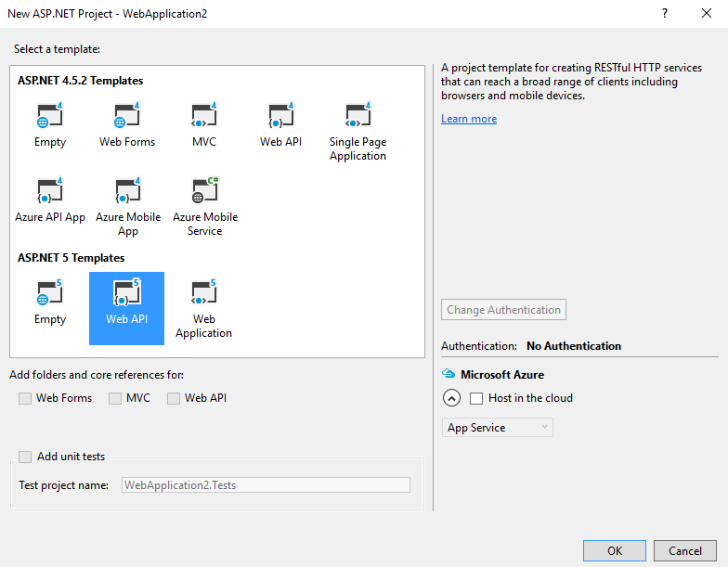Click the Change Authentication button

coord(503,310)
